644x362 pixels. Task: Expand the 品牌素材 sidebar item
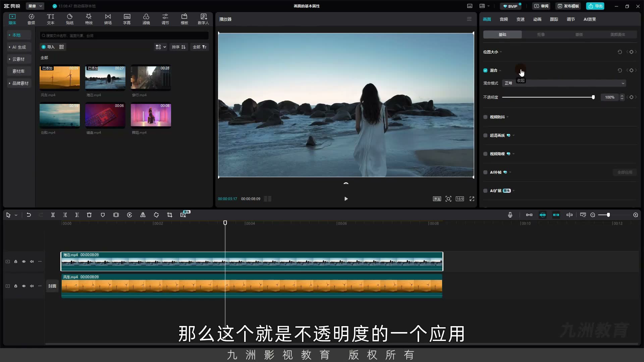tap(19, 83)
